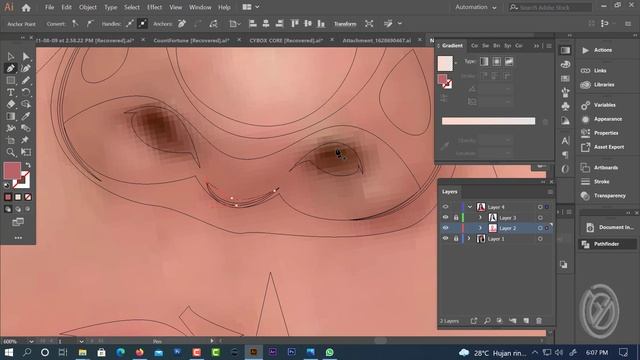This screenshot has height=360, width=640.
Task: Click gradient slider bar in Gradient panel
Action: [x=488, y=121]
